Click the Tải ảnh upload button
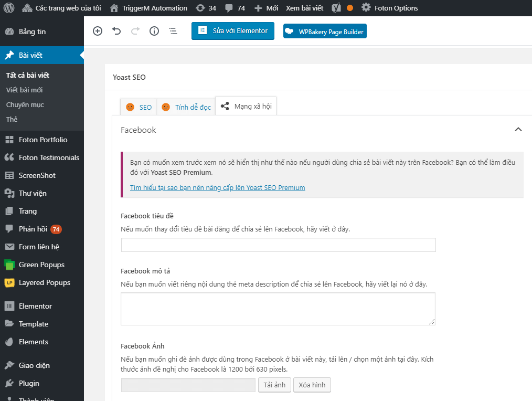This screenshot has height=401, width=532. 274,385
